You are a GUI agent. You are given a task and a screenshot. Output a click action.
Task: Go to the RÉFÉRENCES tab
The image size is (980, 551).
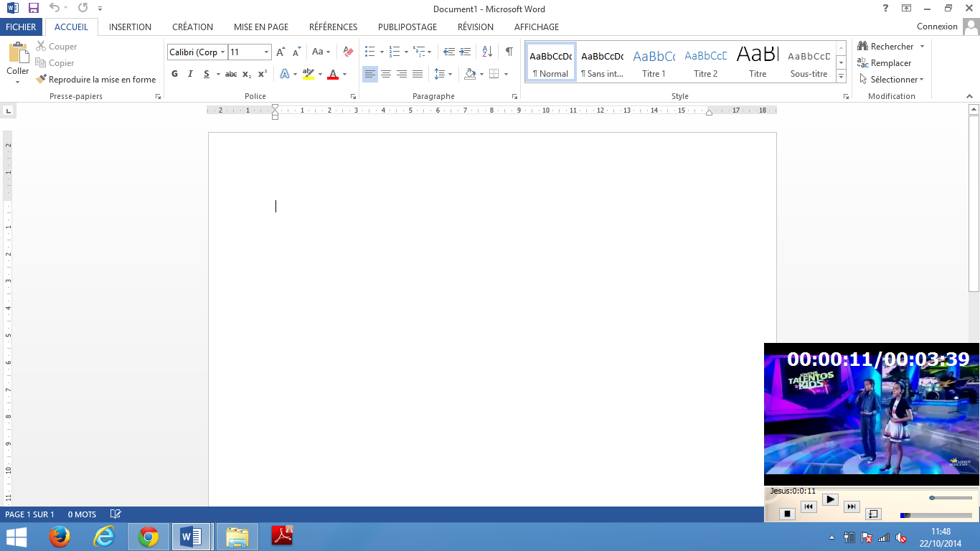click(333, 27)
